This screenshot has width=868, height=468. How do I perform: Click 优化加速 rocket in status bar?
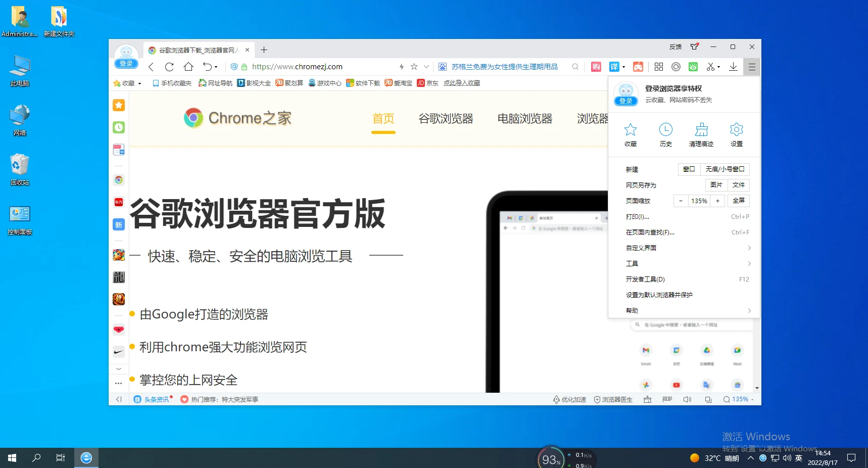[x=569, y=399]
